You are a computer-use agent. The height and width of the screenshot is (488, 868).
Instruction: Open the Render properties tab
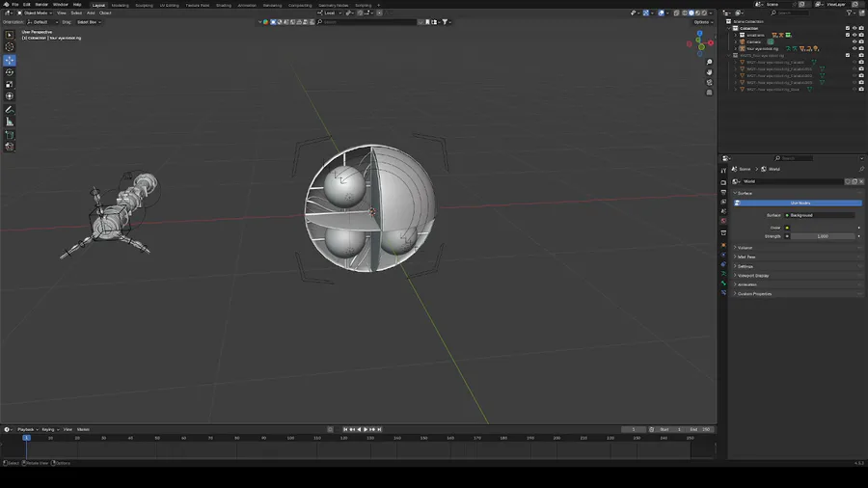pos(723,182)
